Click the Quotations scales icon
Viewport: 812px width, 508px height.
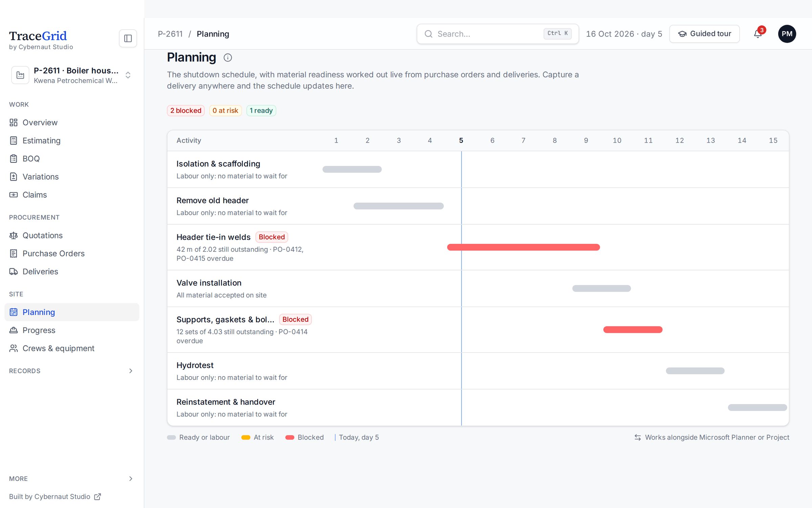click(x=14, y=235)
